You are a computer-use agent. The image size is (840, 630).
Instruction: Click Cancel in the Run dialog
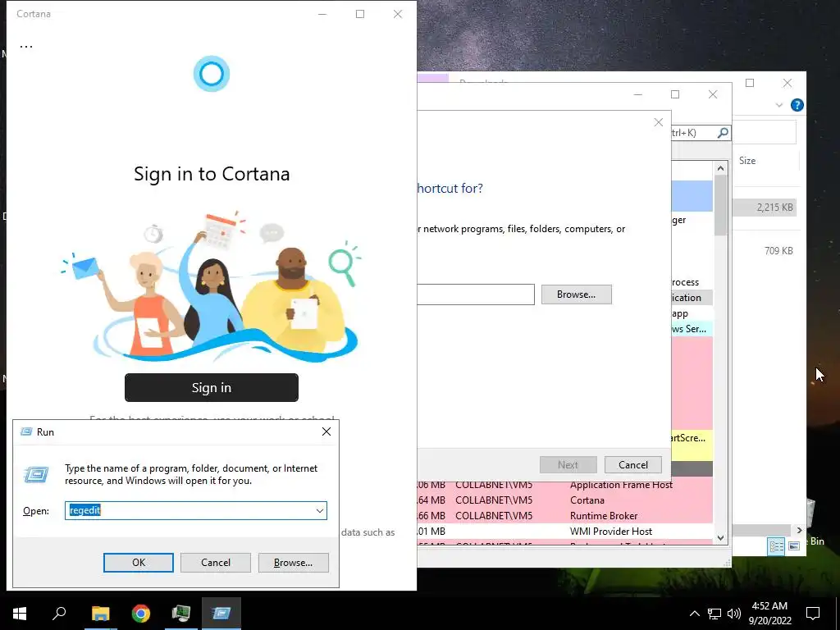tap(216, 563)
